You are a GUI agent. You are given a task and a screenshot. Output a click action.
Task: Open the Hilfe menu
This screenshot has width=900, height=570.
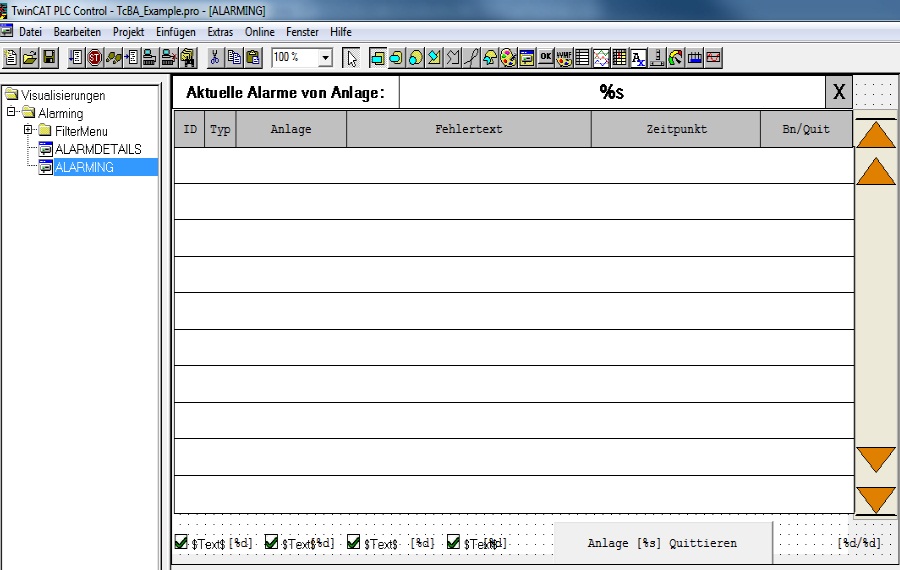[x=341, y=32]
